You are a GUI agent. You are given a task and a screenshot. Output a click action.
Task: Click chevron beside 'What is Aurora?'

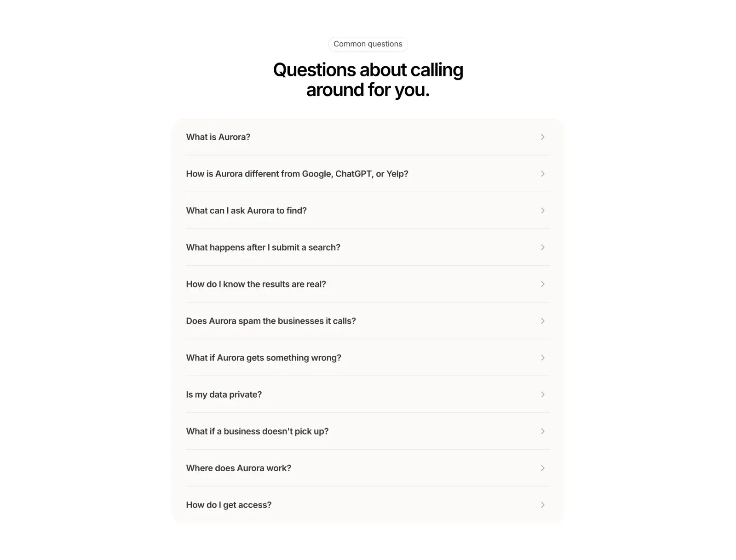(x=542, y=137)
